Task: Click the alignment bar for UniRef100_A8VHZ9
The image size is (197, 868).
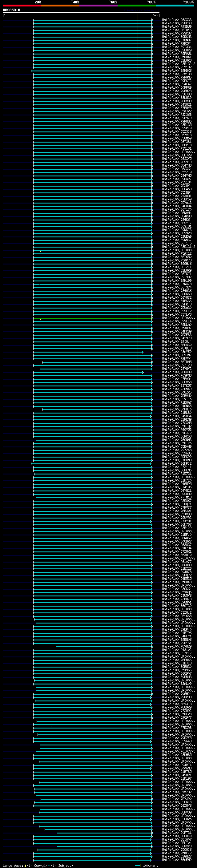Action: (104, 647)
